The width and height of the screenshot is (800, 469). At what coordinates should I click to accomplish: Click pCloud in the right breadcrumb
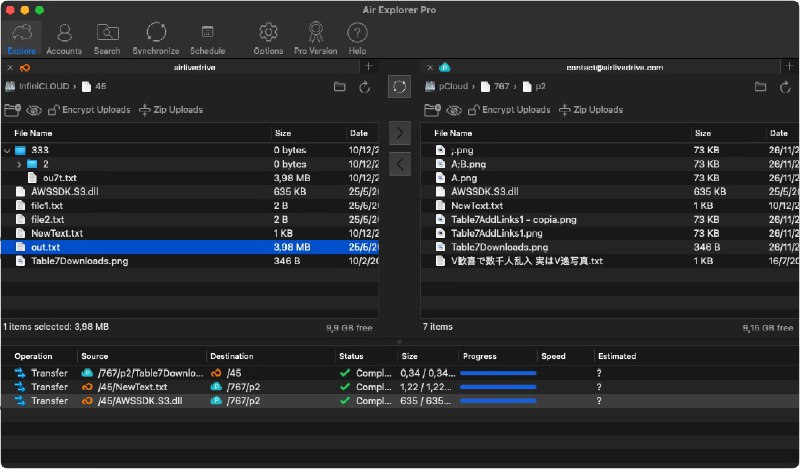(454, 86)
